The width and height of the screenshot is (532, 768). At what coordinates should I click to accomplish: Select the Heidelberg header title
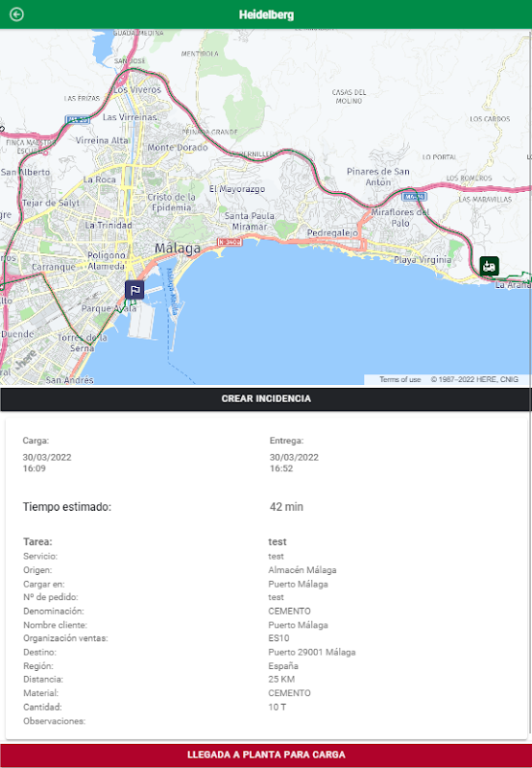(266, 14)
